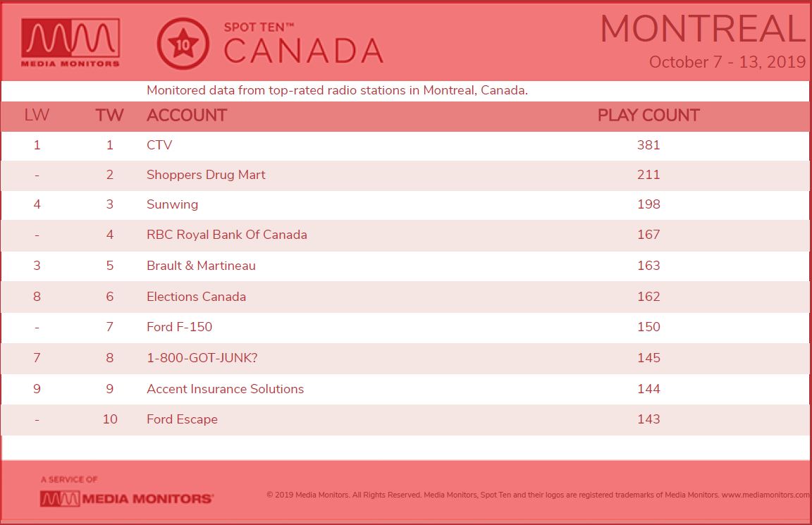Select the CTV account row
812x525 pixels.
(x=405, y=145)
